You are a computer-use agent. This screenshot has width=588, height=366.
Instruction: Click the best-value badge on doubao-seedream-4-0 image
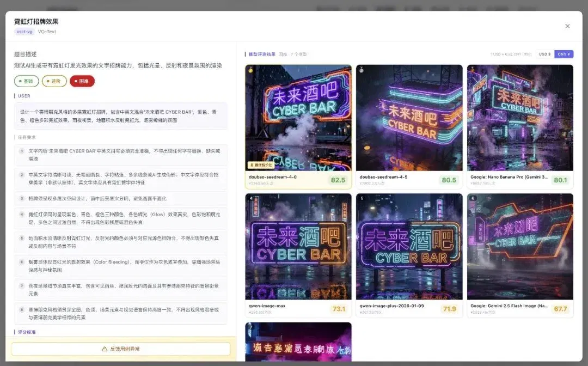pyautogui.click(x=261, y=165)
